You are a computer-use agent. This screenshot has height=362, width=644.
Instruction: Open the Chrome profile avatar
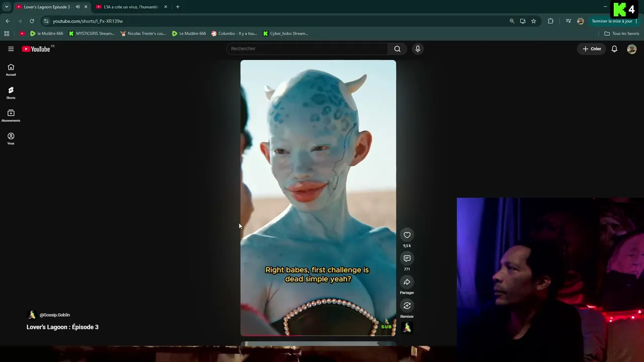[x=581, y=21]
